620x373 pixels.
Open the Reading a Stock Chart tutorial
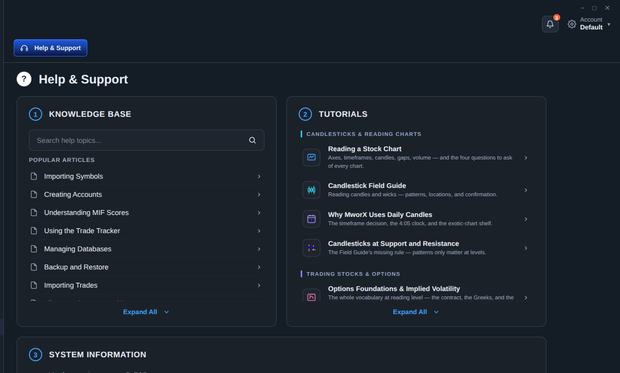point(416,157)
